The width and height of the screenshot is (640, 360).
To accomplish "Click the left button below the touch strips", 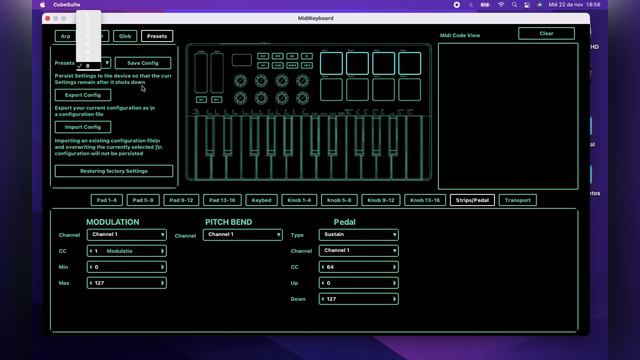I will tap(201, 100).
